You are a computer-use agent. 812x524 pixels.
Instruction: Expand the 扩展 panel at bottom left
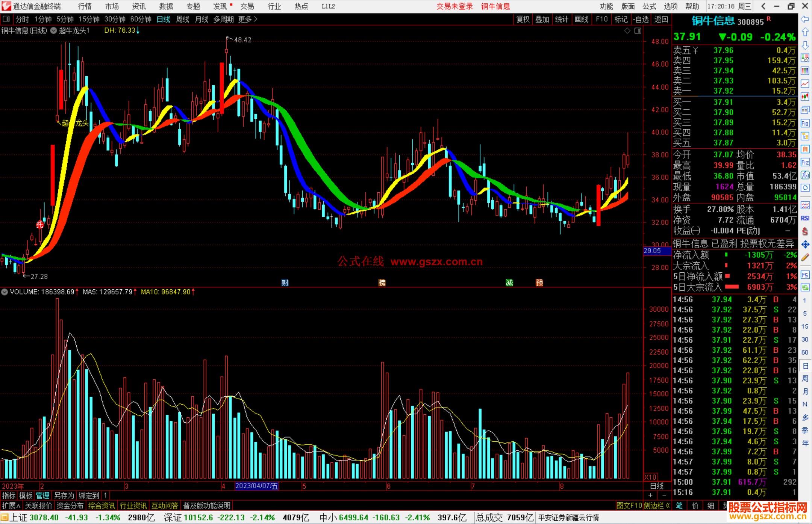[x=11, y=506]
